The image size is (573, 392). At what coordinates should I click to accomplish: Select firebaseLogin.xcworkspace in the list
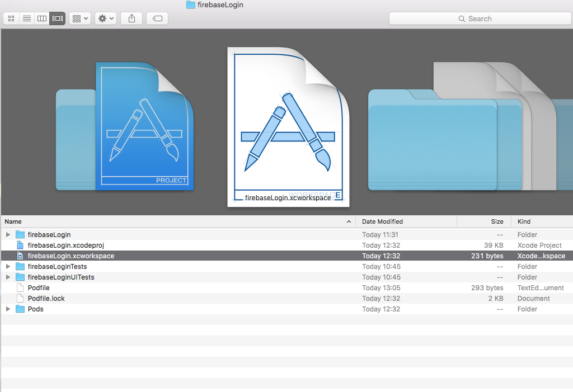tap(71, 256)
